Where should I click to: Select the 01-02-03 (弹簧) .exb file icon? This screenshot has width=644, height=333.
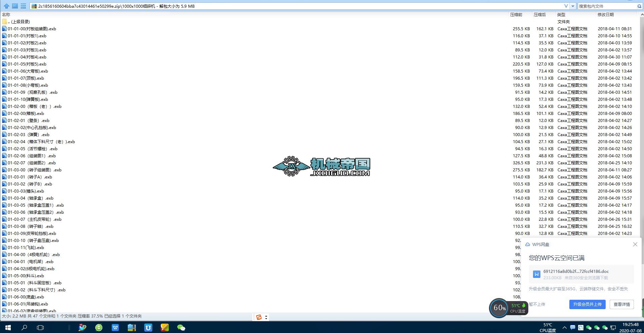click(x=4, y=134)
